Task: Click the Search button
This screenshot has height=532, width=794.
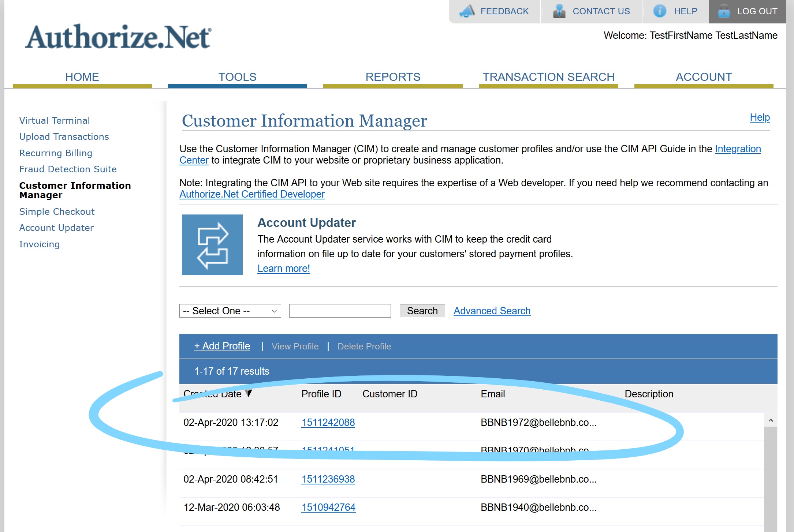Action: 422,311
